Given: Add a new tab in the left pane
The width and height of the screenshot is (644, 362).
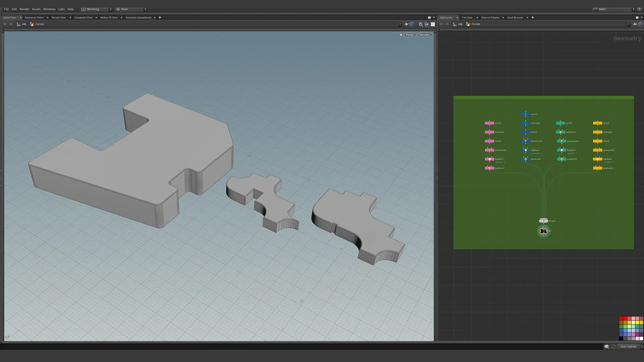Looking at the screenshot, I should [160, 17].
